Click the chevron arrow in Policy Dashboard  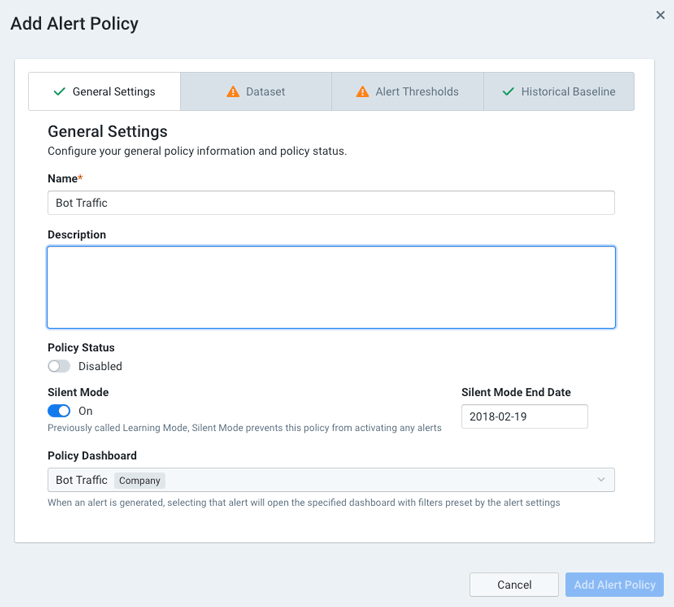tap(601, 480)
